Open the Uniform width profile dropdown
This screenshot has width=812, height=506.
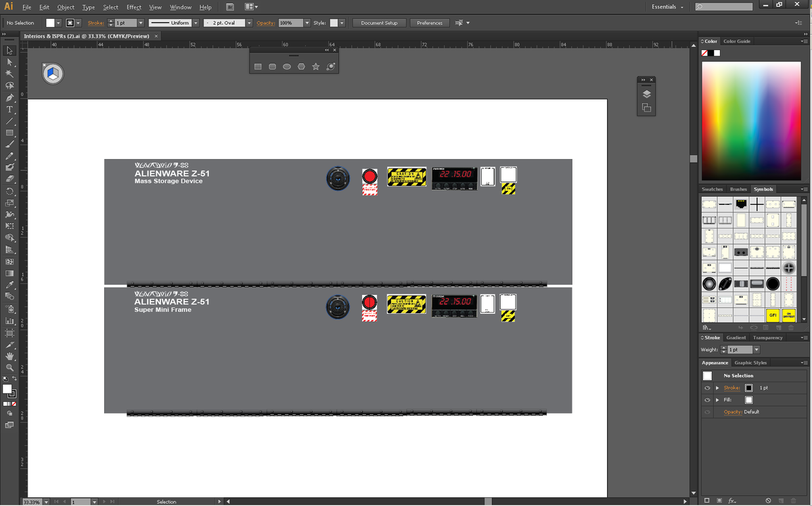click(196, 23)
